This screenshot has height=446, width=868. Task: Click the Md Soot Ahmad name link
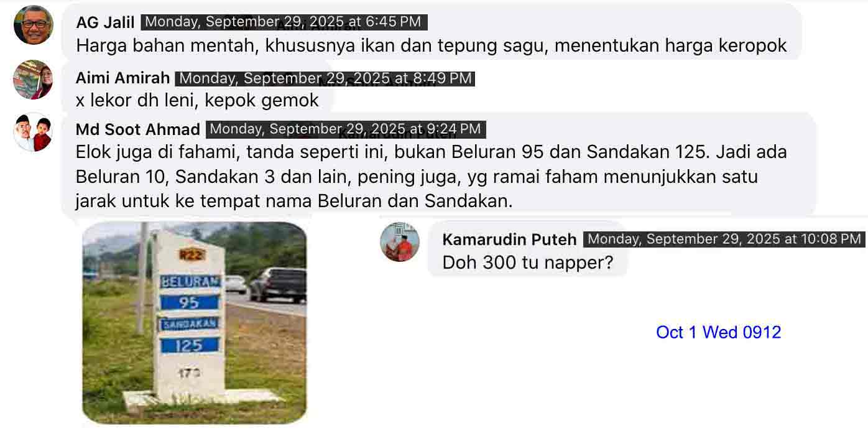[x=138, y=129]
